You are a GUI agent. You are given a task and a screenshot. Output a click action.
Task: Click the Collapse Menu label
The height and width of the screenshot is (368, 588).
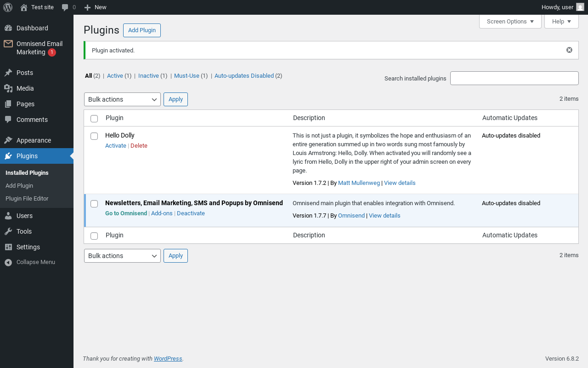(x=36, y=262)
